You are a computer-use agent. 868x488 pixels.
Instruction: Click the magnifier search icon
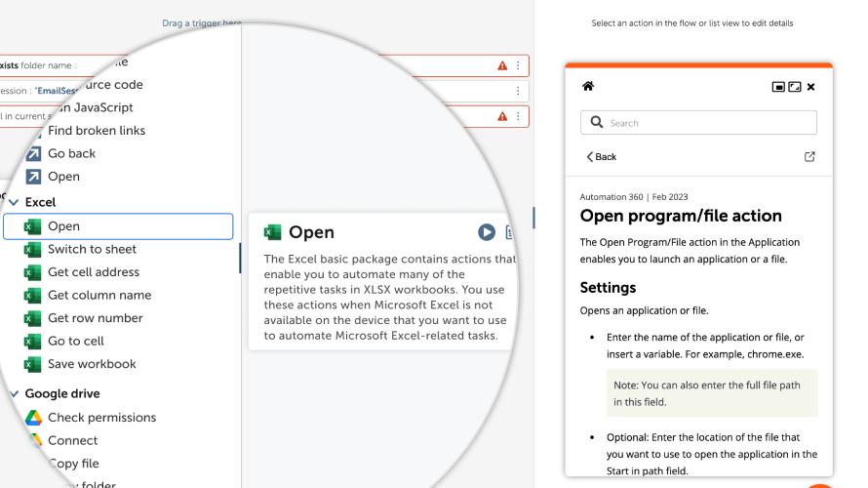point(596,122)
